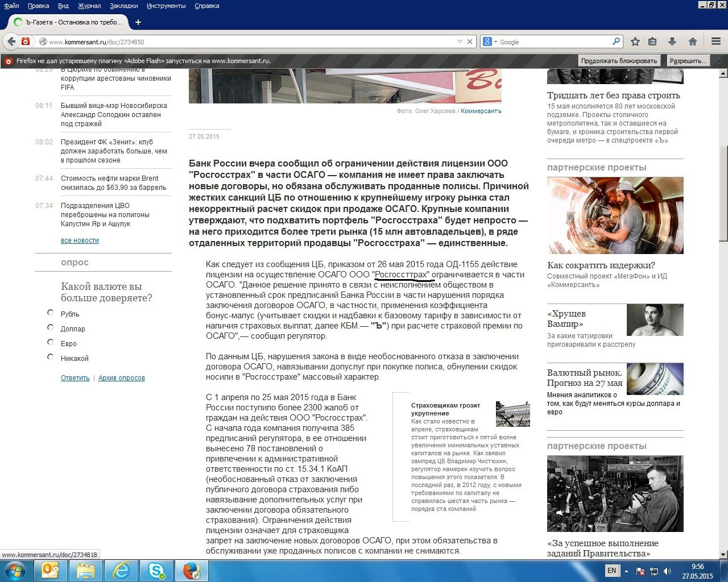The width and height of the screenshot is (728, 582).
Task: Go to the Firefox home page icon
Action: tap(692, 41)
